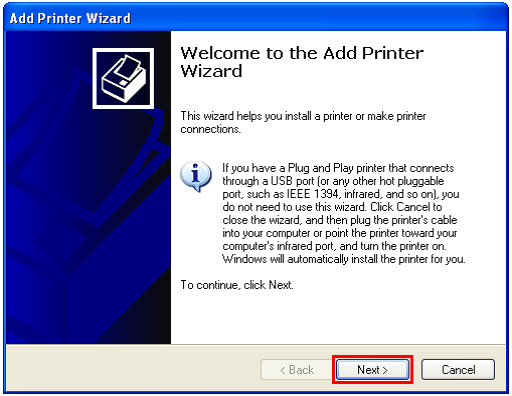Click the 'through a USB port' text line
Viewport: 512px width, 396px height.
[333, 181]
